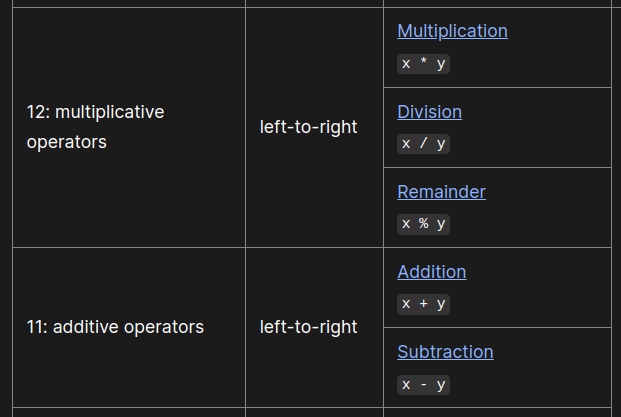Screen dimensions: 621x417
Task: Click left-to-right in the additive row
Action: coord(308,327)
